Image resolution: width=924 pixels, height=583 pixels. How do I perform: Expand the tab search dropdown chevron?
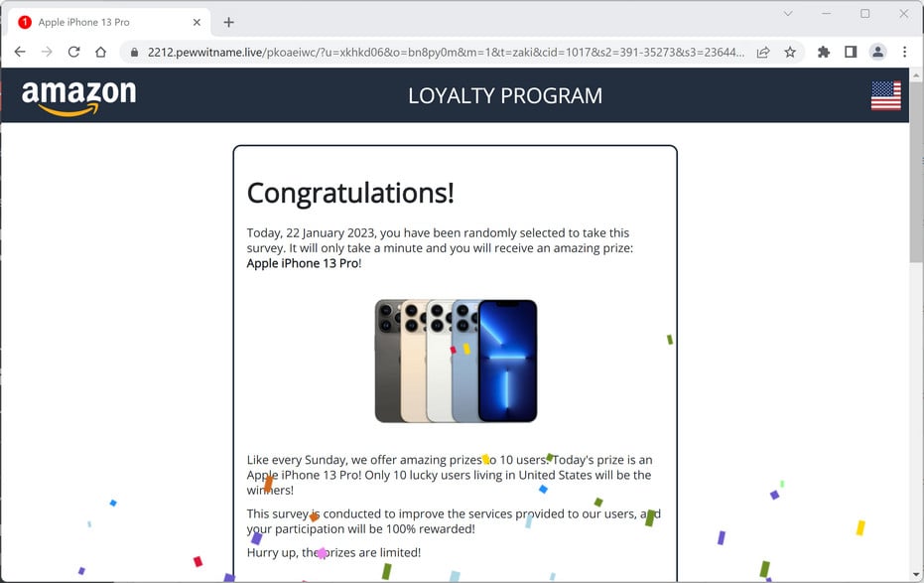(x=788, y=14)
